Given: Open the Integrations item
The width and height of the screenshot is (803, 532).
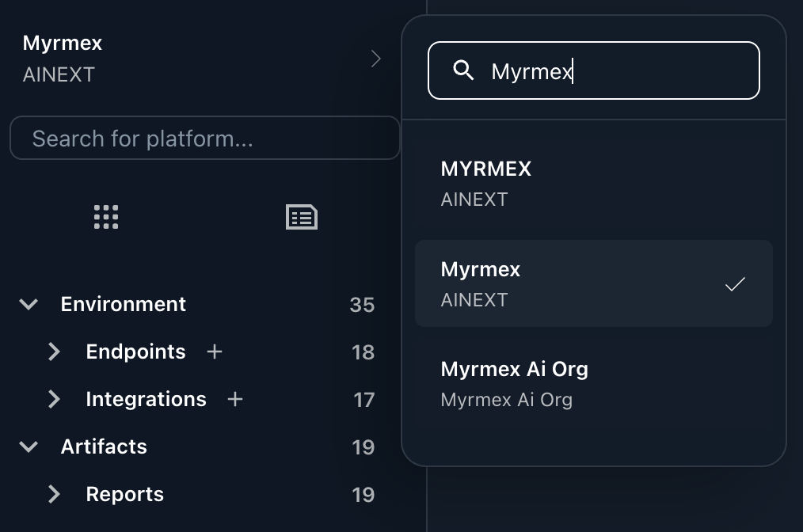Looking at the screenshot, I should click(146, 399).
